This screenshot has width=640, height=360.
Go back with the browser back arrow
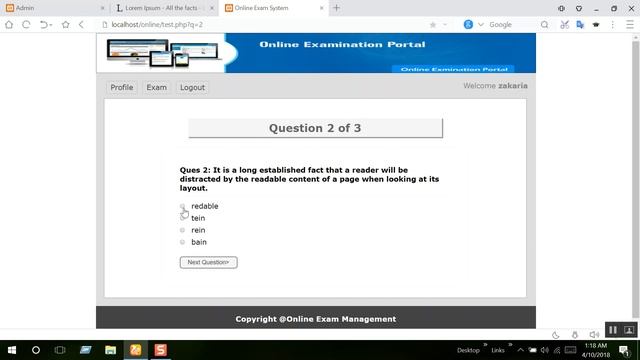pyautogui.click(x=81, y=24)
